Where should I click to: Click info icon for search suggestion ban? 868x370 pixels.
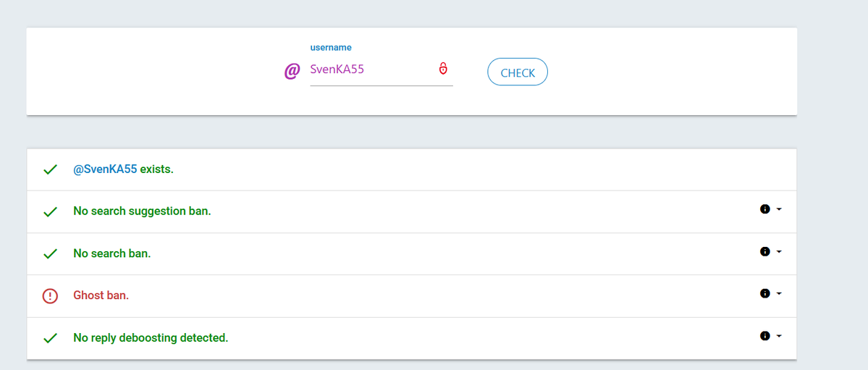(765, 209)
